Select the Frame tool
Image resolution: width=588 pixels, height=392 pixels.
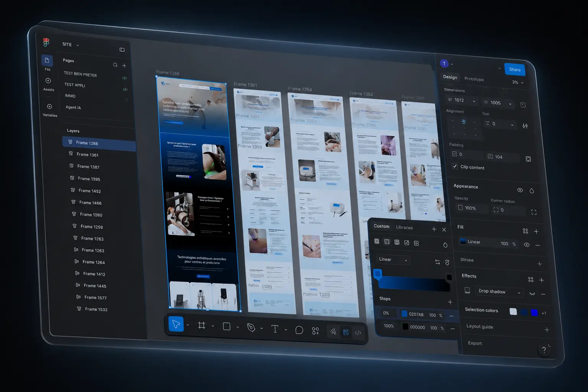pos(202,325)
